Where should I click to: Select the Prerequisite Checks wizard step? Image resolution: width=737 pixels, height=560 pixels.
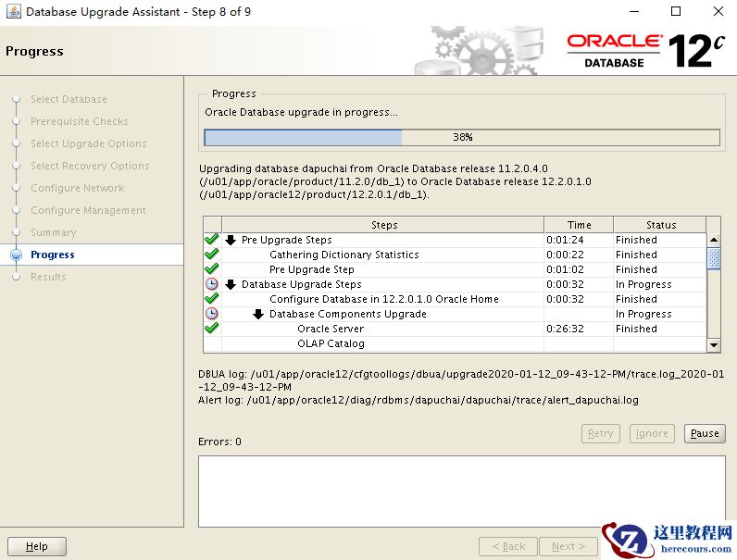click(79, 121)
